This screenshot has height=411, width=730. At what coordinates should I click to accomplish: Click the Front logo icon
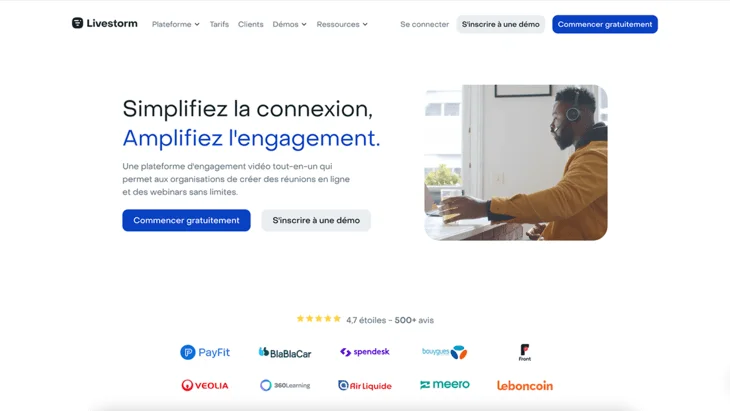[x=525, y=352]
